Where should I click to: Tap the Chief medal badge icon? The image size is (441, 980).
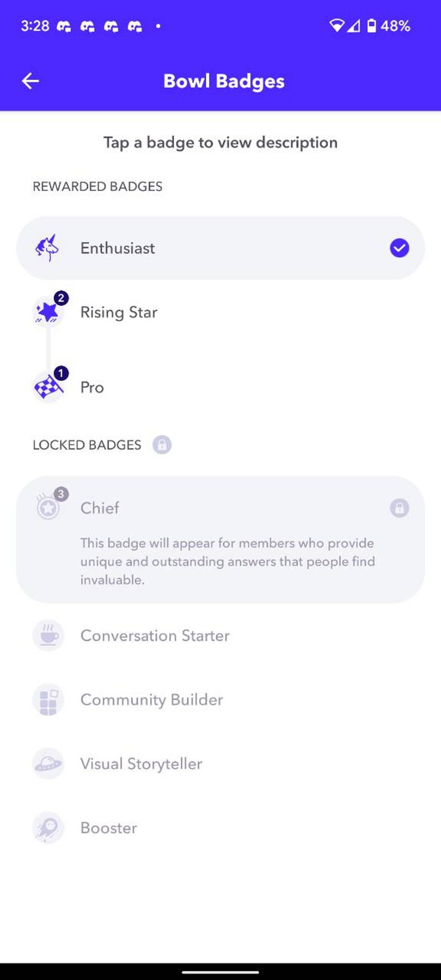click(48, 508)
